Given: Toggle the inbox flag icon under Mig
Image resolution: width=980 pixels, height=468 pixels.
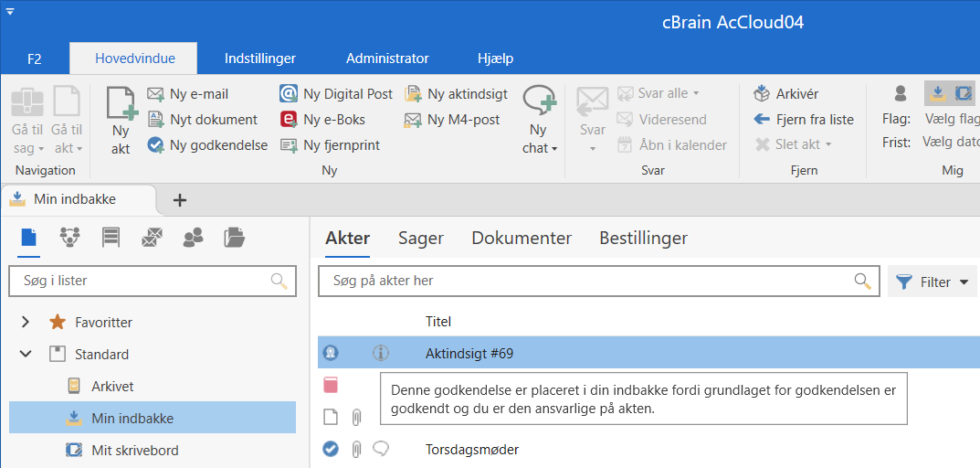Looking at the screenshot, I should pyautogui.click(x=937, y=92).
